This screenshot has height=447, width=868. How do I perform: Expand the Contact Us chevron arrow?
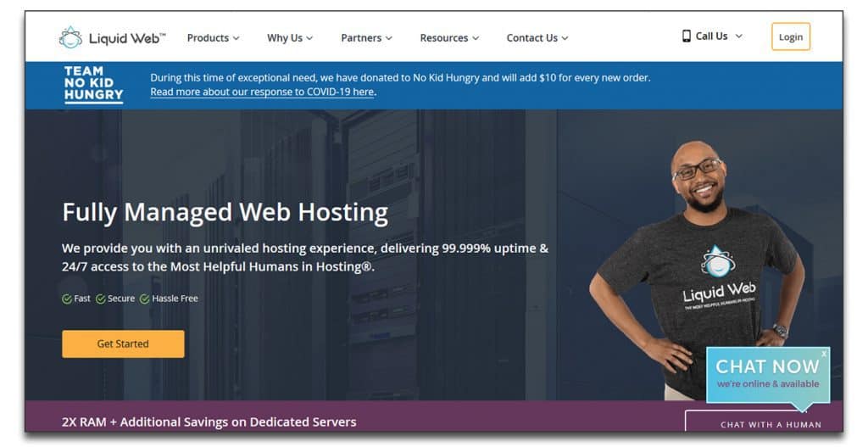click(x=565, y=38)
